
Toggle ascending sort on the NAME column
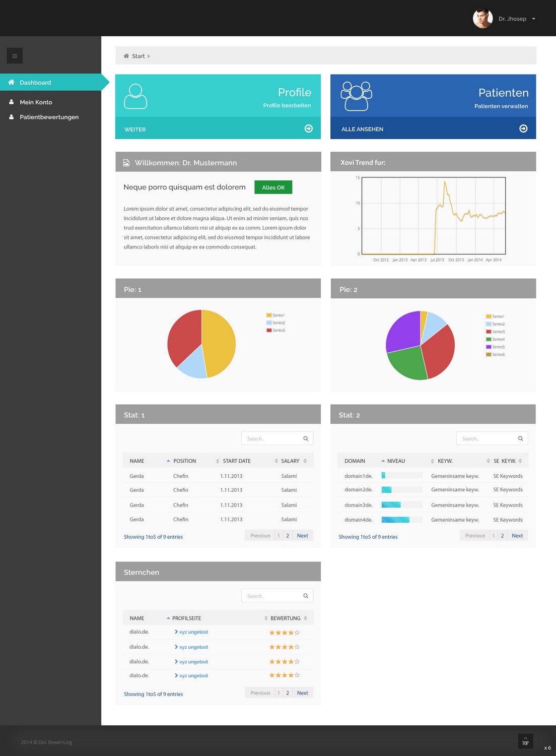(168, 460)
